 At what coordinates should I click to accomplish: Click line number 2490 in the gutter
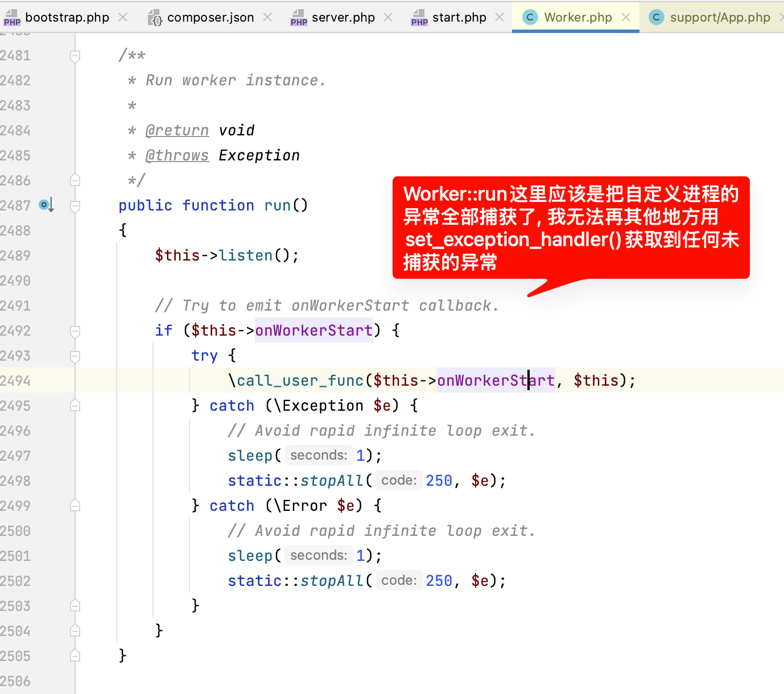16,280
